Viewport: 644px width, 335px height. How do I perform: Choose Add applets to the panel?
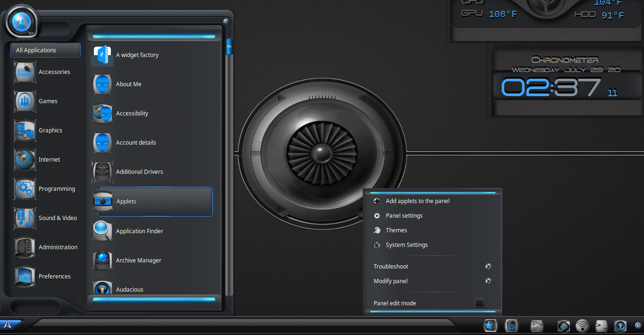tap(418, 201)
